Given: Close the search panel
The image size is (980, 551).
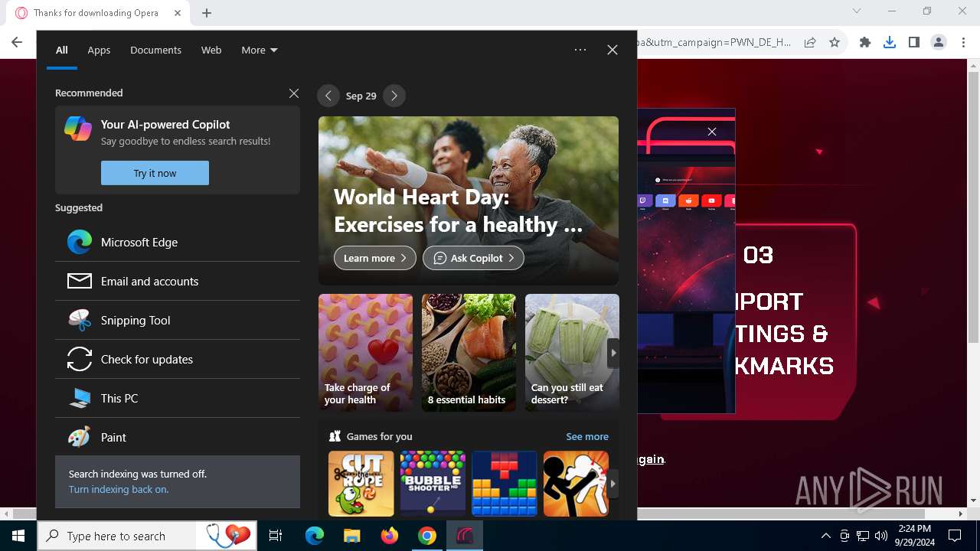Looking at the screenshot, I should pos(612,50).
